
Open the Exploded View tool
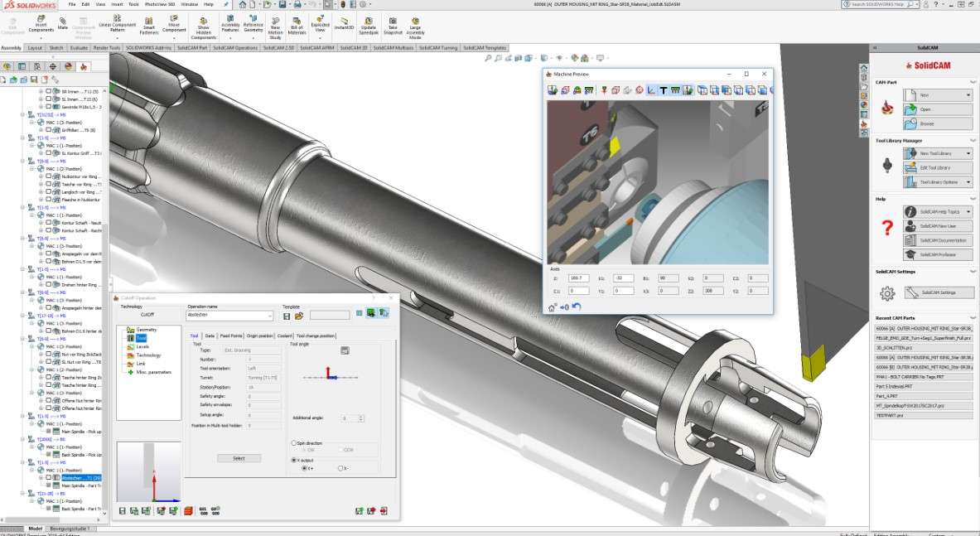point(320,24)
